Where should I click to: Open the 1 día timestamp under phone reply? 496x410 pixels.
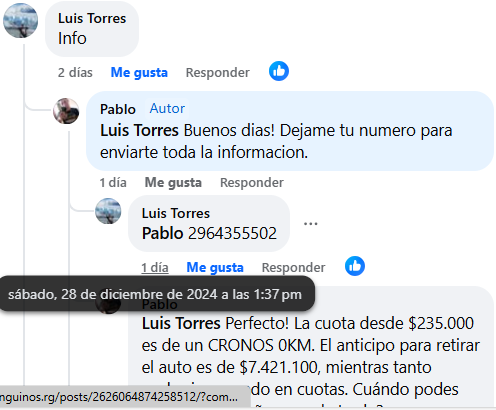point(155,267)
